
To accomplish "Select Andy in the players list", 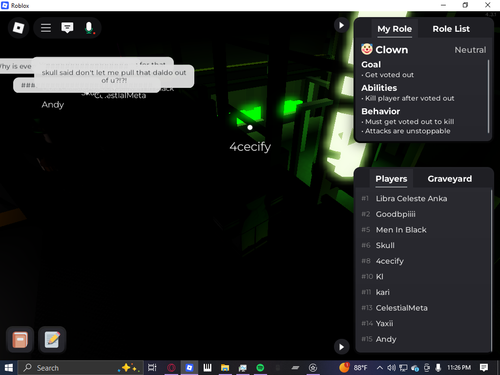I will click(423, 339).
